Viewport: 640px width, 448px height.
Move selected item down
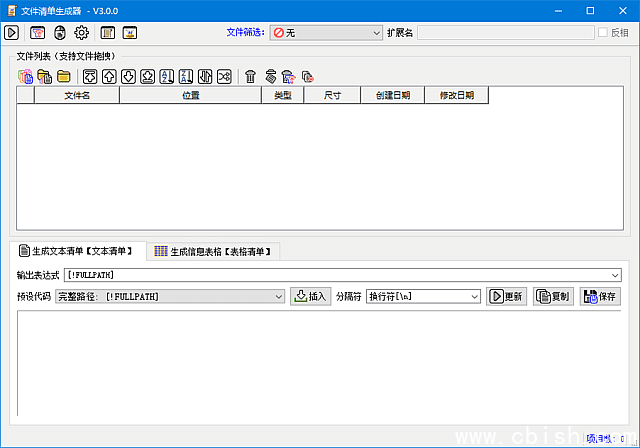click(x=129, y=76)
